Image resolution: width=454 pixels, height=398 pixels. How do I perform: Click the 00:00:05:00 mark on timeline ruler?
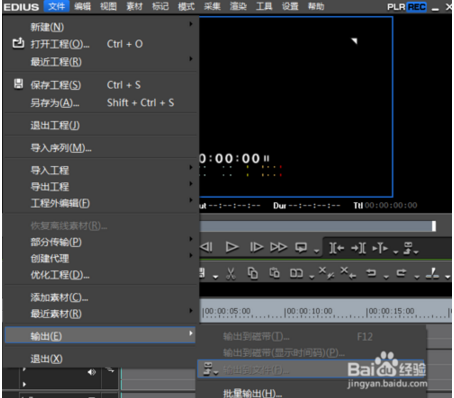(227, 311)
